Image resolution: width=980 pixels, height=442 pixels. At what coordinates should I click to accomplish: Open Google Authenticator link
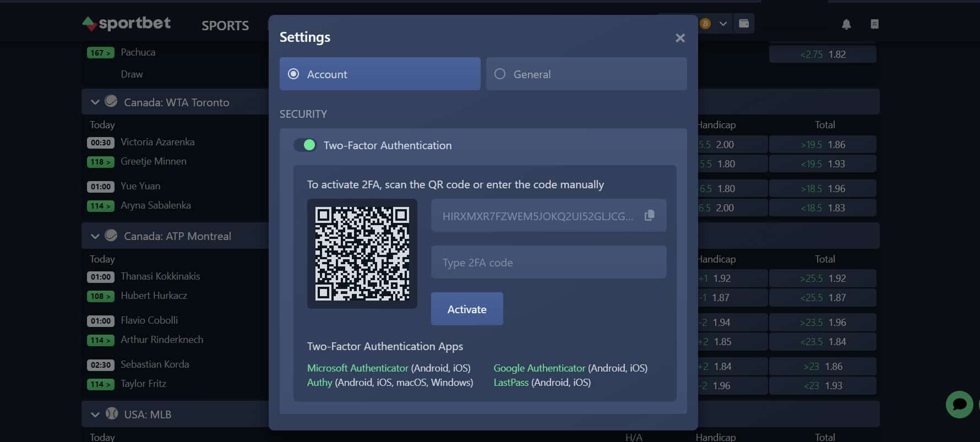pyautogui.click(x=539, y=368)
